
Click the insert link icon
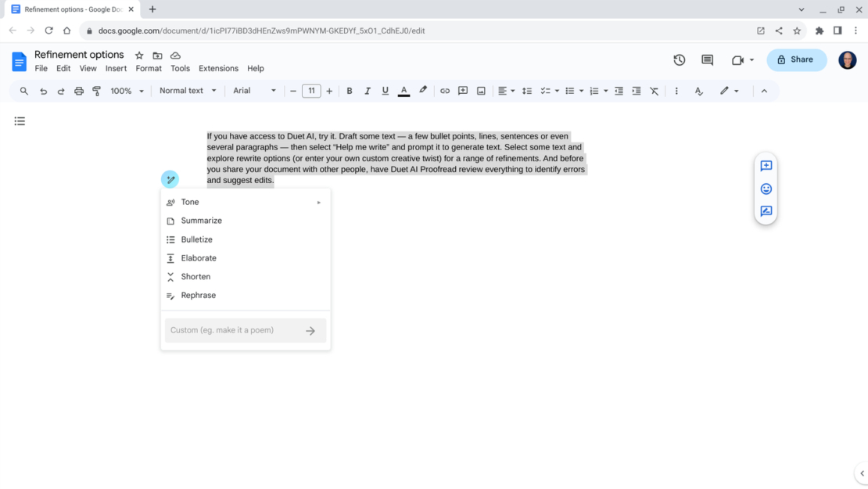[x=444, y=91]
